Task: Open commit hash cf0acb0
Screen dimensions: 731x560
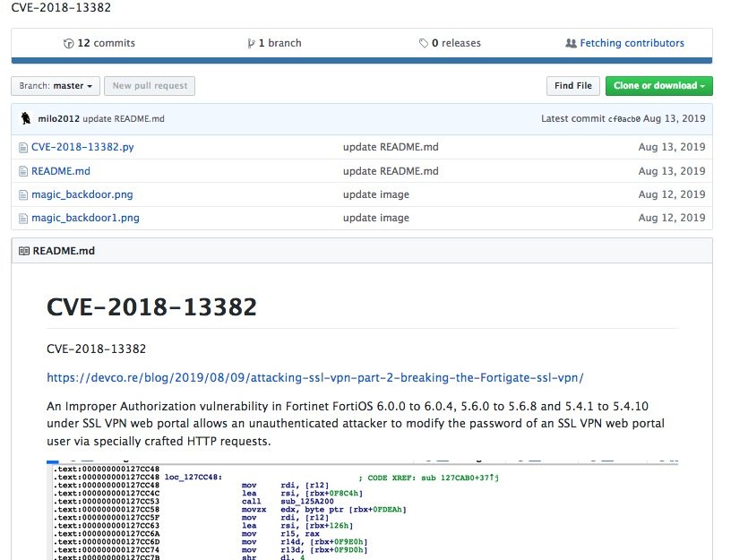Action: [624, 119]
